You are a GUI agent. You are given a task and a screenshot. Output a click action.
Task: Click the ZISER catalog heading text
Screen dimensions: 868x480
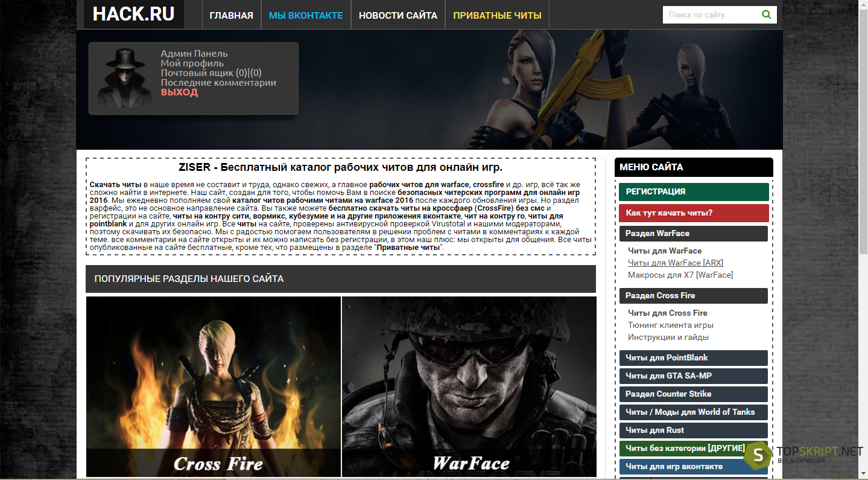[341, 167]
